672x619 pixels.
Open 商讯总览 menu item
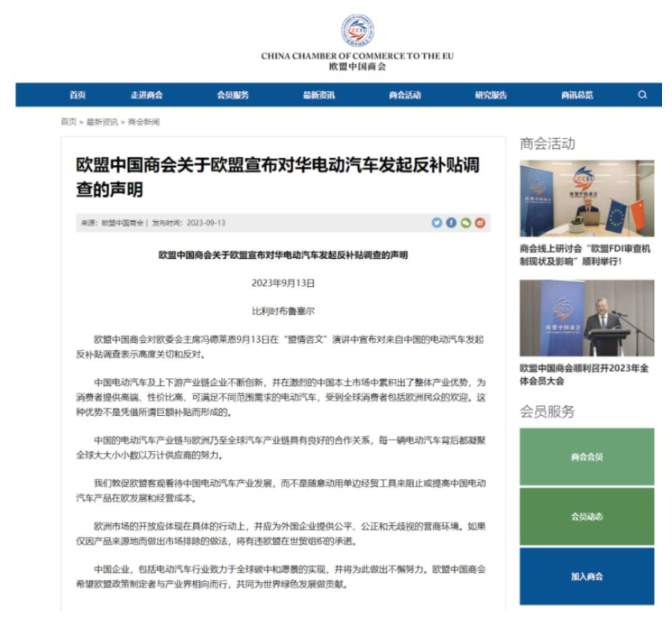point(577,95)
